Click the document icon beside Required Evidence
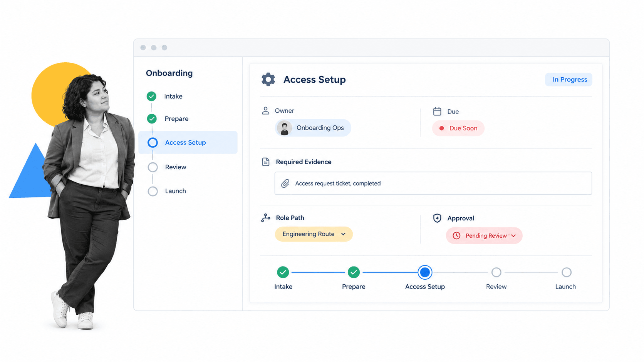Viewport: 644px width, 362px height. (x=266, y=162)
